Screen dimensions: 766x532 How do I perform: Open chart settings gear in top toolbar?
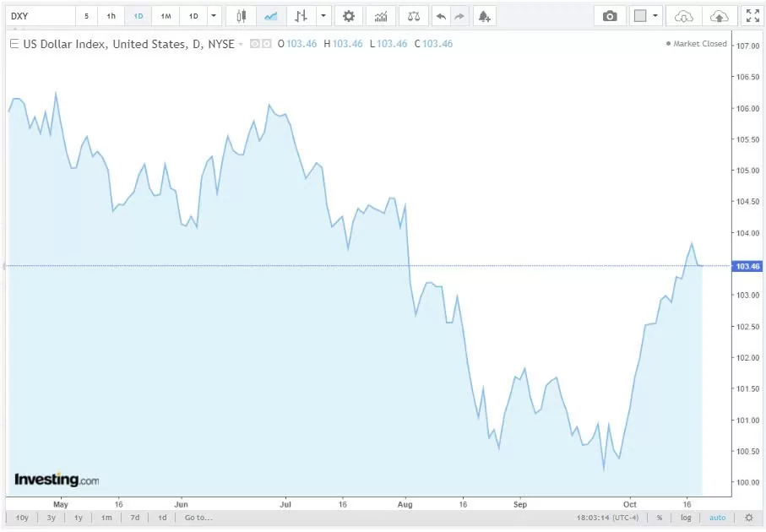[x=349, y=16]
